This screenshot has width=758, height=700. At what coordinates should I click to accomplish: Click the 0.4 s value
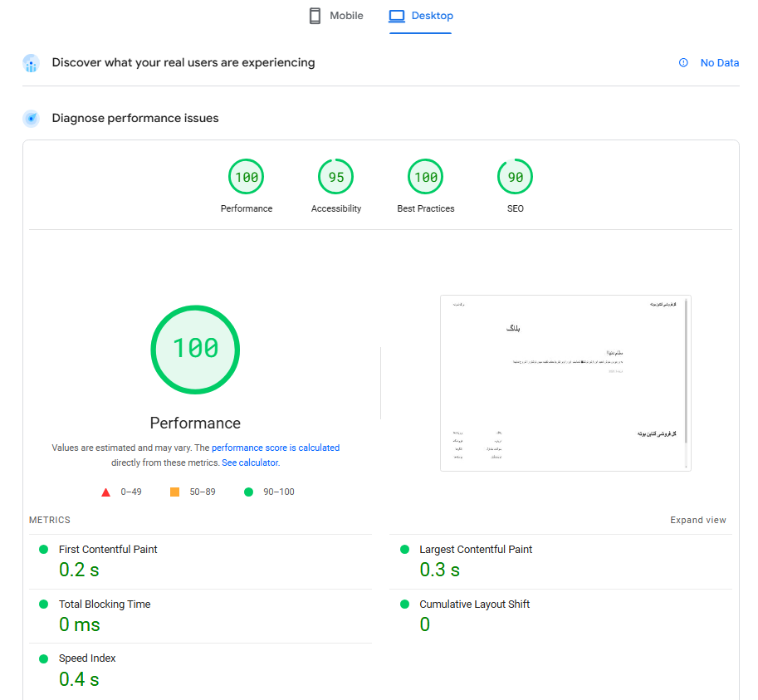[x=79, y=679]
